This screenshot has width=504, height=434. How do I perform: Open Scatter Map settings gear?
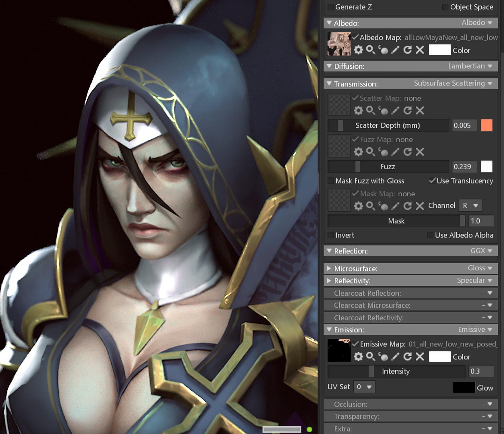point(358,111)
